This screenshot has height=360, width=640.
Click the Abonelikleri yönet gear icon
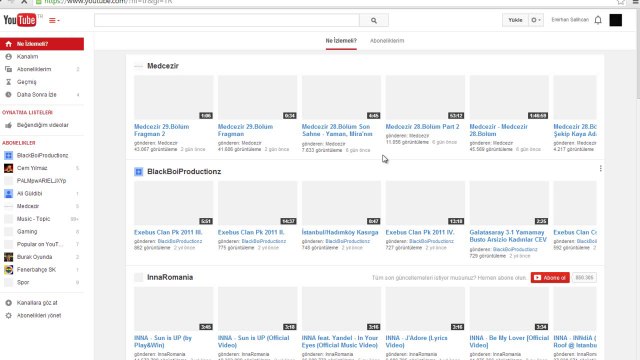point(8,316)
